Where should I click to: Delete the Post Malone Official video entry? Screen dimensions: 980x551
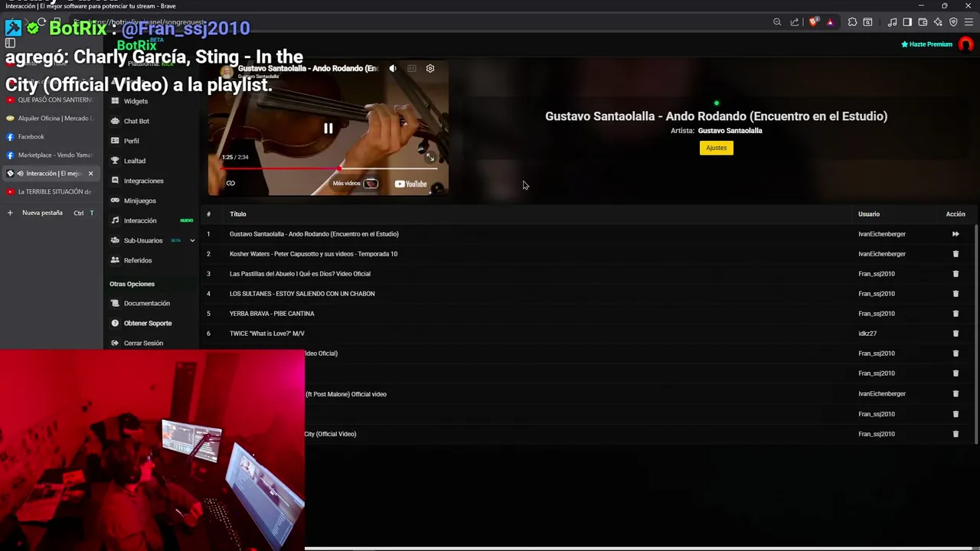(x=955, y=394)
